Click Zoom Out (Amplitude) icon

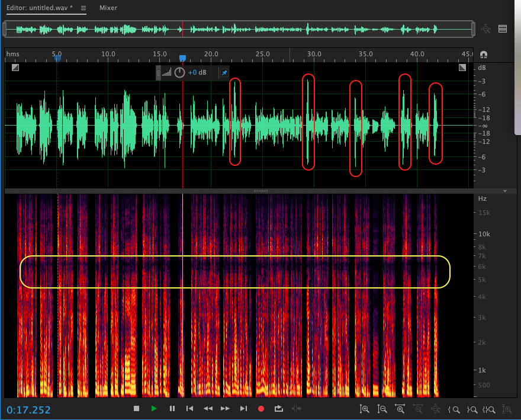point(382,409)
